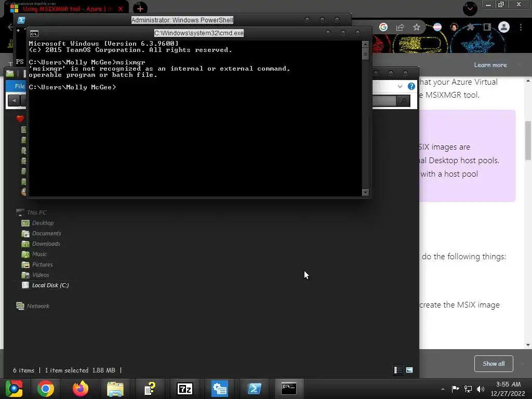The width and height of the screenshot is (532, 399).
Task: Open Server Manager taskbar icon
Action: pos(220,389)
